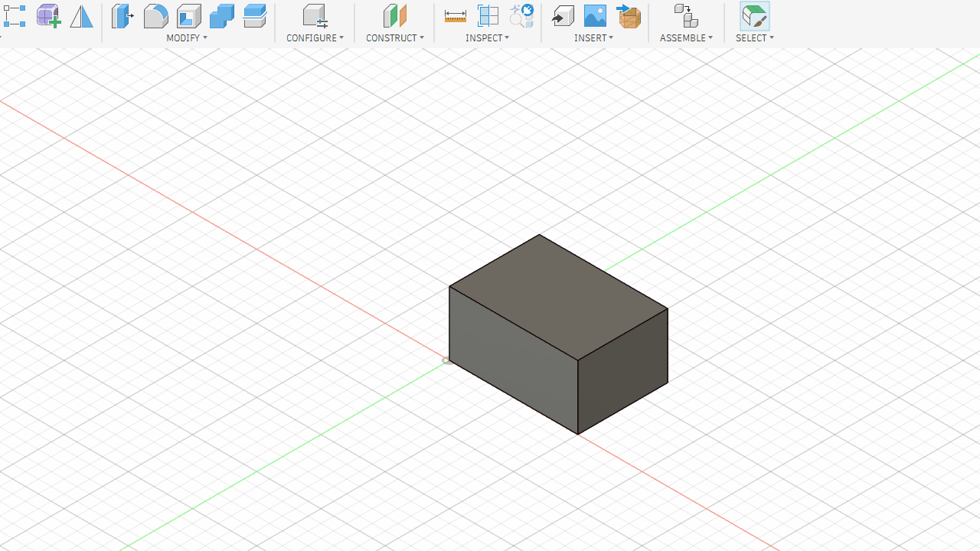Select the Shell tool icon
The image size is (980, 551).
pyautogui.click(x=188, y=15)
